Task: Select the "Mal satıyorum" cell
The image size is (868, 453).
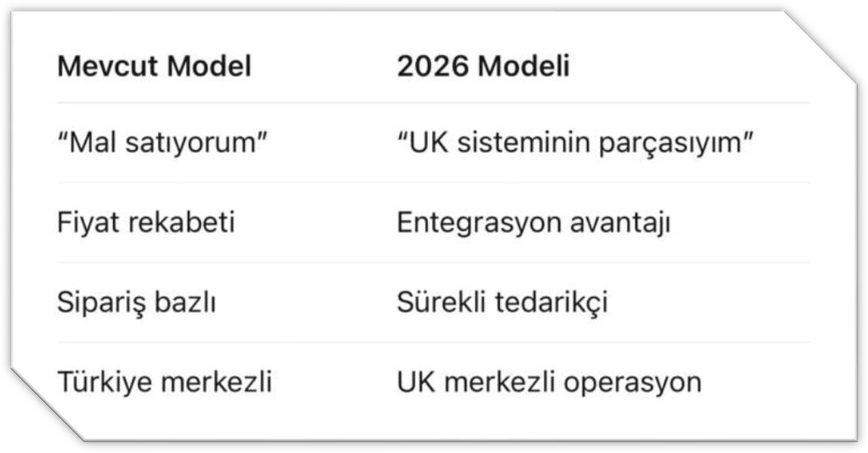Action: (x=162, y=143)
